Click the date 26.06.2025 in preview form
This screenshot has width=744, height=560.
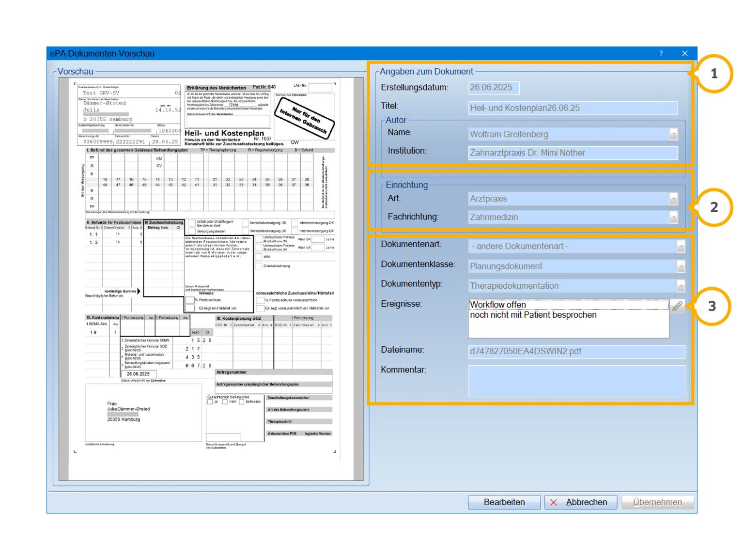138,374
